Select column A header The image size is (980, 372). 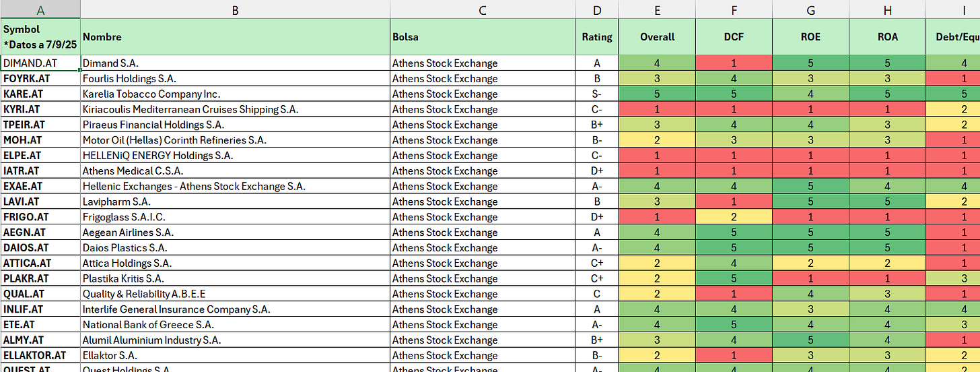pos(40,9)
